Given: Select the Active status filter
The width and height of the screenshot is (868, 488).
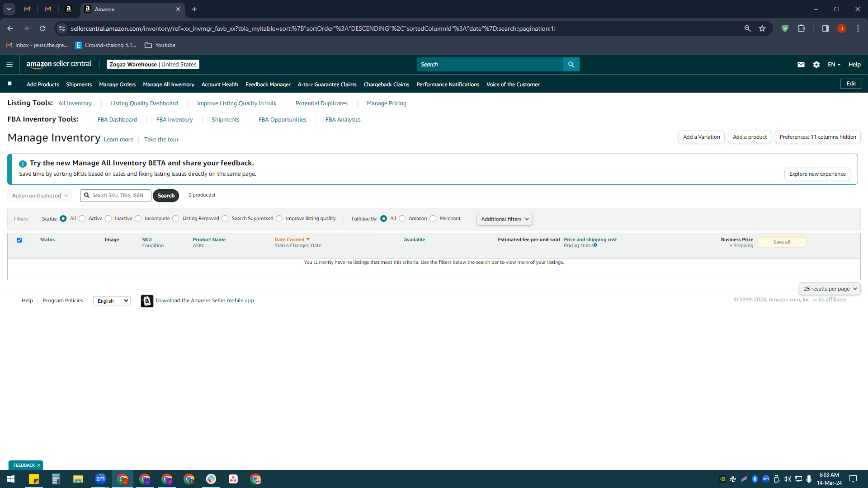Looking at the screenshot, I should coord(82,219).
